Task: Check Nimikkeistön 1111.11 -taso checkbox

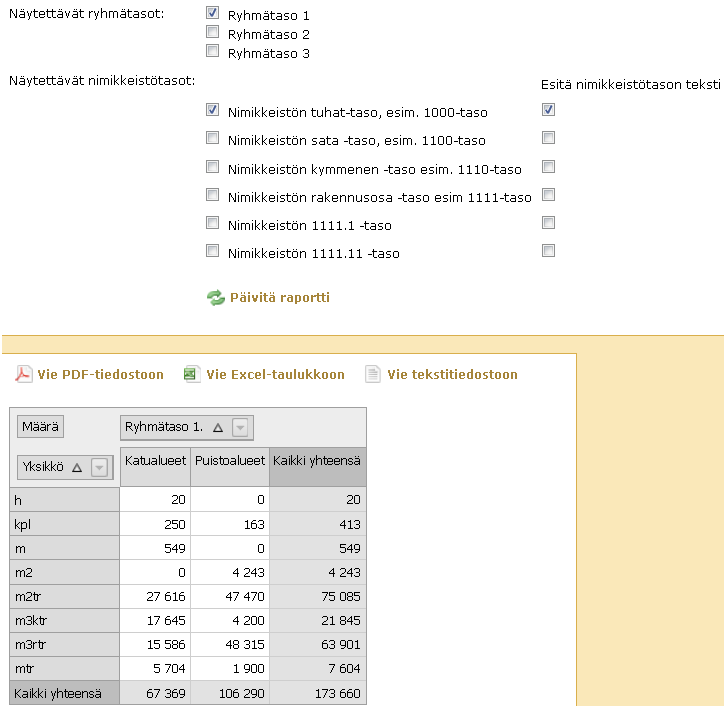Action: [x=212, y=251]
